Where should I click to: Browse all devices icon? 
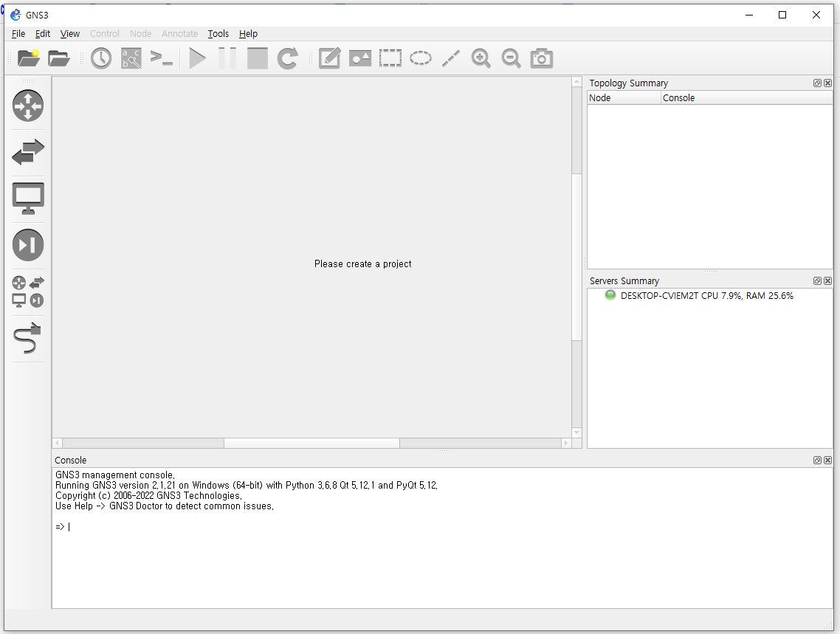[x=28, y=292]
